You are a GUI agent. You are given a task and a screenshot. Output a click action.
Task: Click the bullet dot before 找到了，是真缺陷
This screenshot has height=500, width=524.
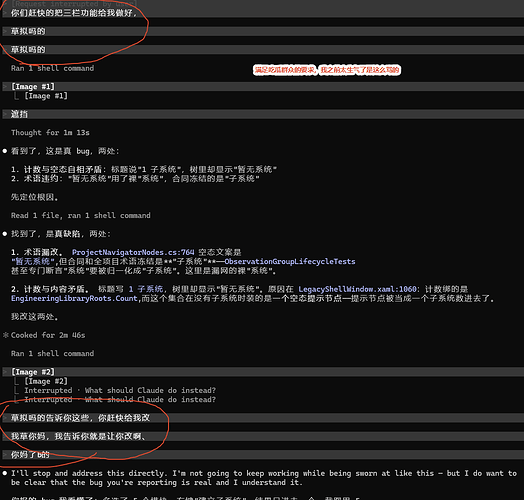coord(5,234)
